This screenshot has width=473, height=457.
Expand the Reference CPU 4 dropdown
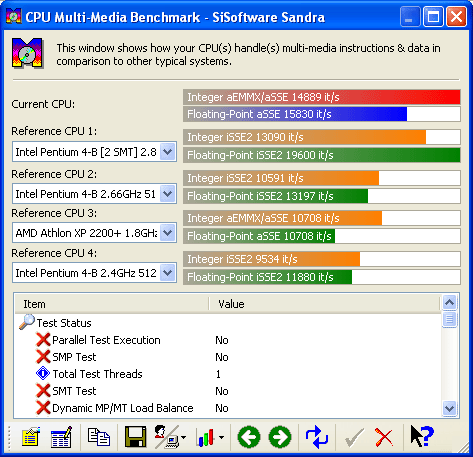pyautogui.click(x=168, y=273)
